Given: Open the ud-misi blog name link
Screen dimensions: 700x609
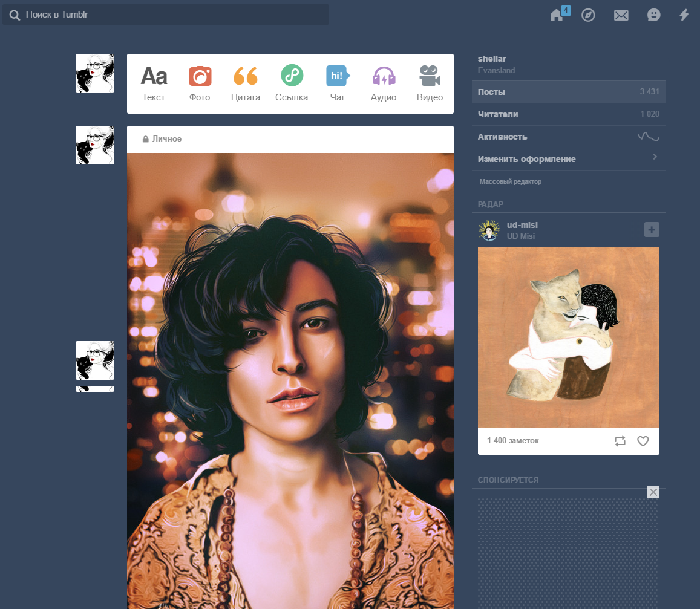Looking at the screenshot, I should point(522,226).
